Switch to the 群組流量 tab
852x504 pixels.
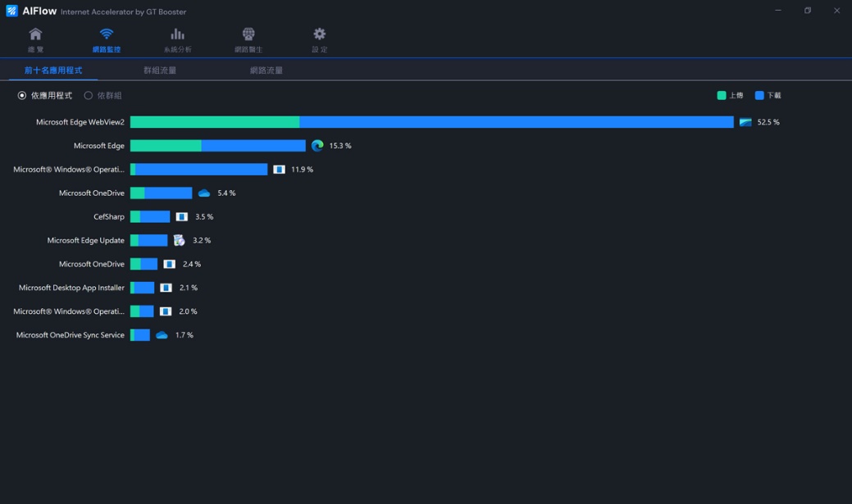pos(160,70)
